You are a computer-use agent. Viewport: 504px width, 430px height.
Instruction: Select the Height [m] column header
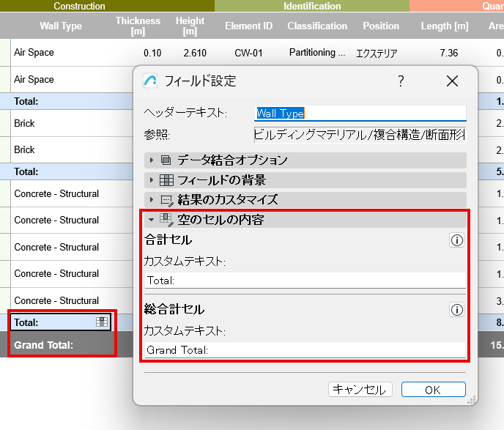click(x=190, y=26)
